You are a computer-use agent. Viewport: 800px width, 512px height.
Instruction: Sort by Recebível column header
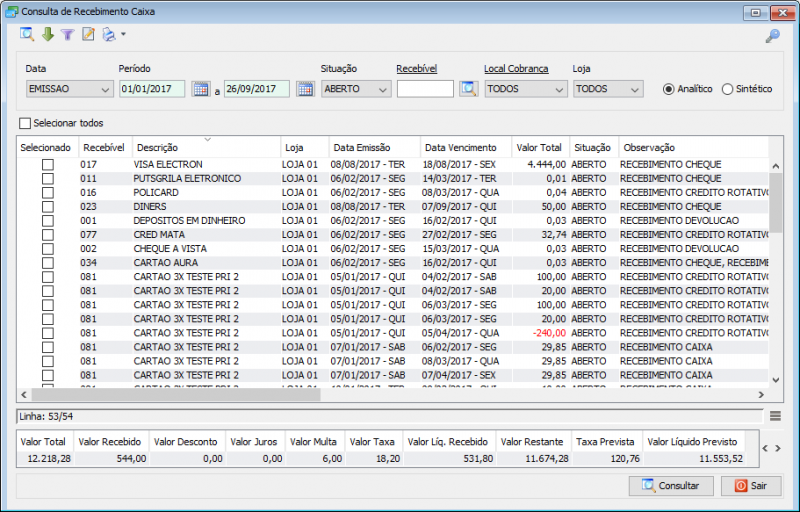(x=105, y=147)
